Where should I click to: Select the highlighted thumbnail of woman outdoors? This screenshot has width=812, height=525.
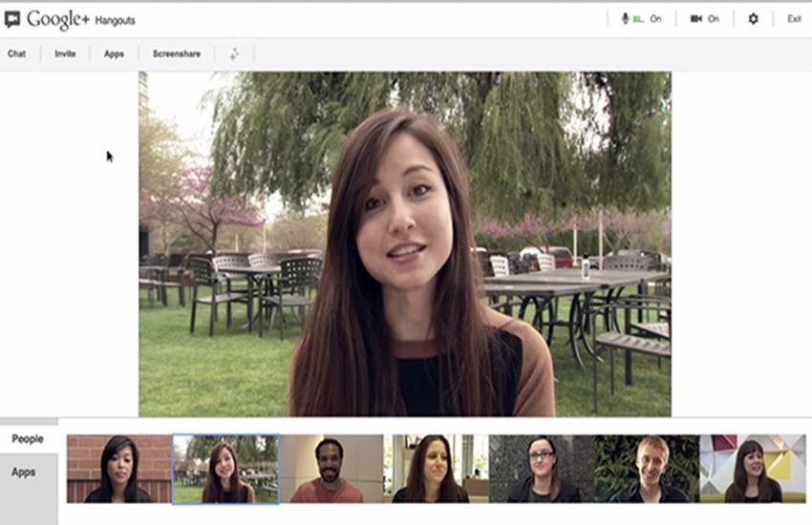tap(226, 469)
